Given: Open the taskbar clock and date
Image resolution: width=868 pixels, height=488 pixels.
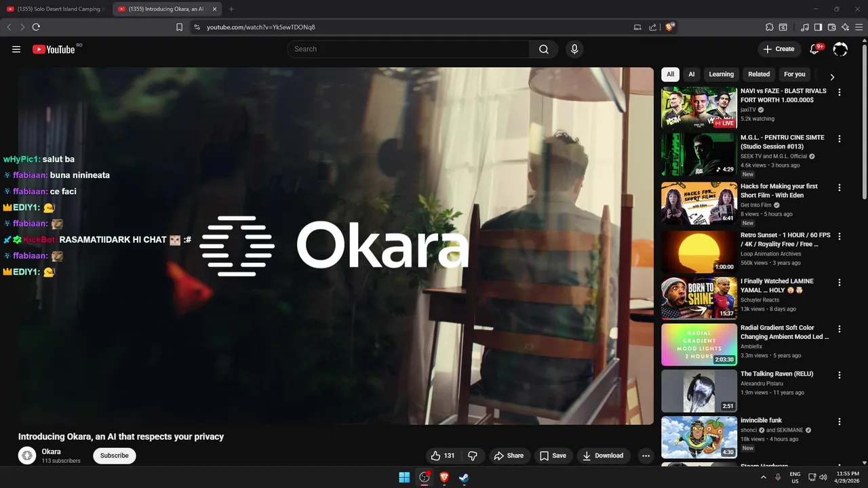Looking at the screenshot, I should tap(848, 477).
